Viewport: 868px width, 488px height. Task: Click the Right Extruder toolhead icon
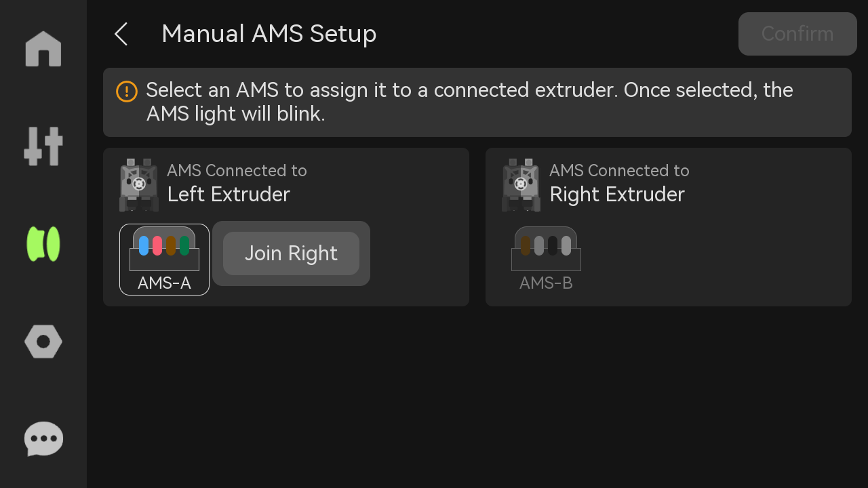(x=521, y=185)
